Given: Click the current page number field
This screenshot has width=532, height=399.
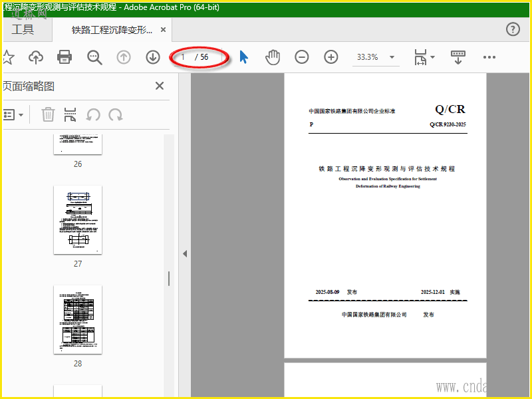Looking at the screenshot, I should click(184, 57).
